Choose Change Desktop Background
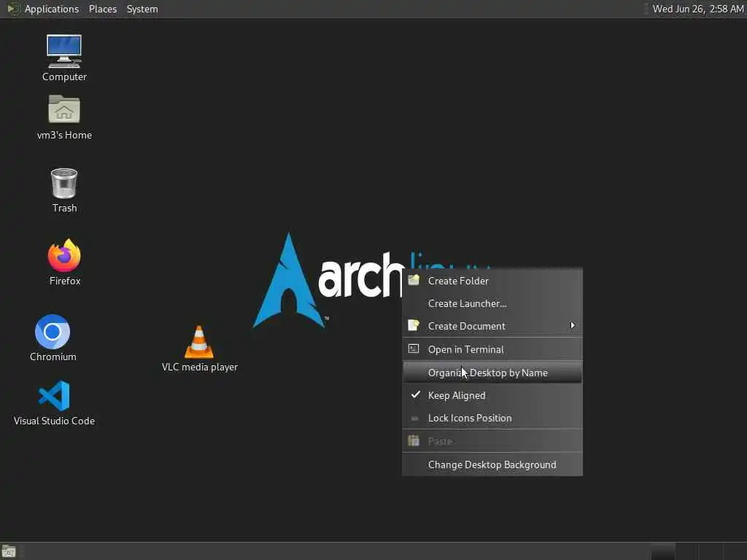Viewport: 747px width, 560px height. coord(492,464)
